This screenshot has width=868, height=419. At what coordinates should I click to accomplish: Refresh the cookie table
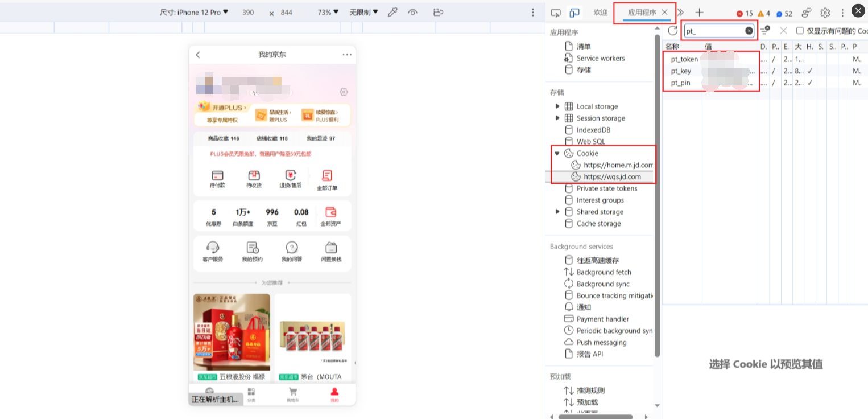(x=673, y=31)
